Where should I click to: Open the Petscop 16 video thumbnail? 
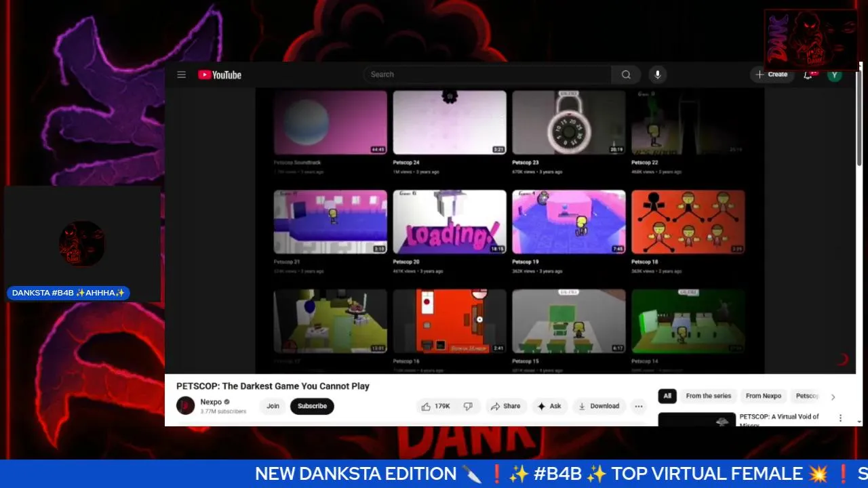tap(450, 321)
